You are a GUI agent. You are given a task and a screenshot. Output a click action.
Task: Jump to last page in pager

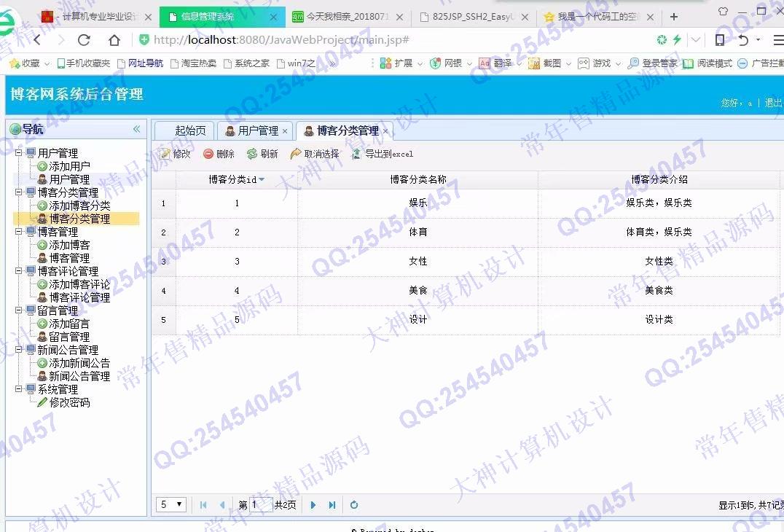pos(332,505)
